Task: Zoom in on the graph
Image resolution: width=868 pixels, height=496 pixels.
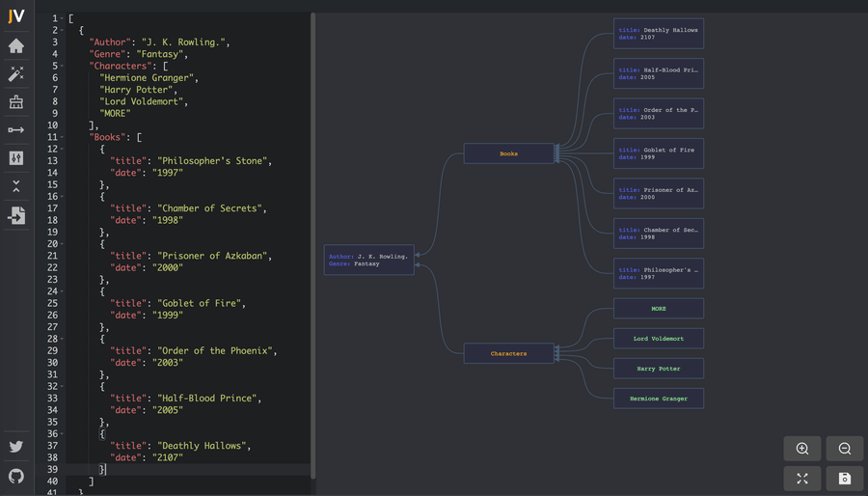Action: click(802, 449)
